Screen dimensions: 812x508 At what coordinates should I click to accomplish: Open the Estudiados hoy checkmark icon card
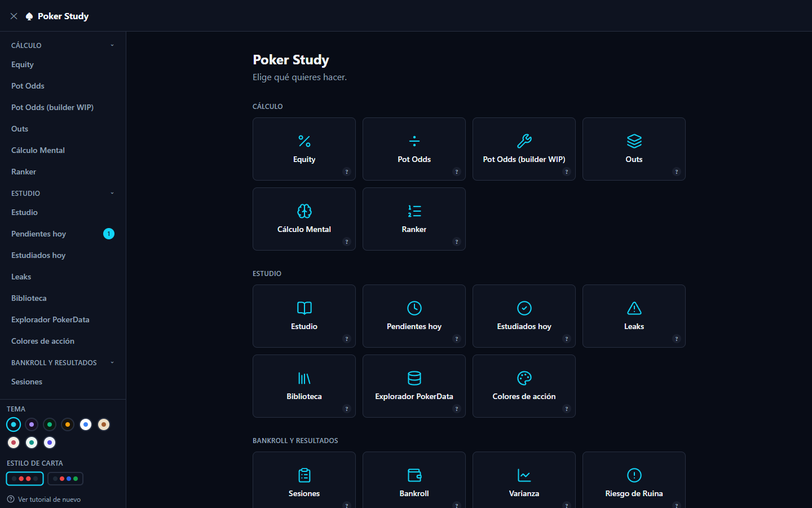[x=524, y=316]
